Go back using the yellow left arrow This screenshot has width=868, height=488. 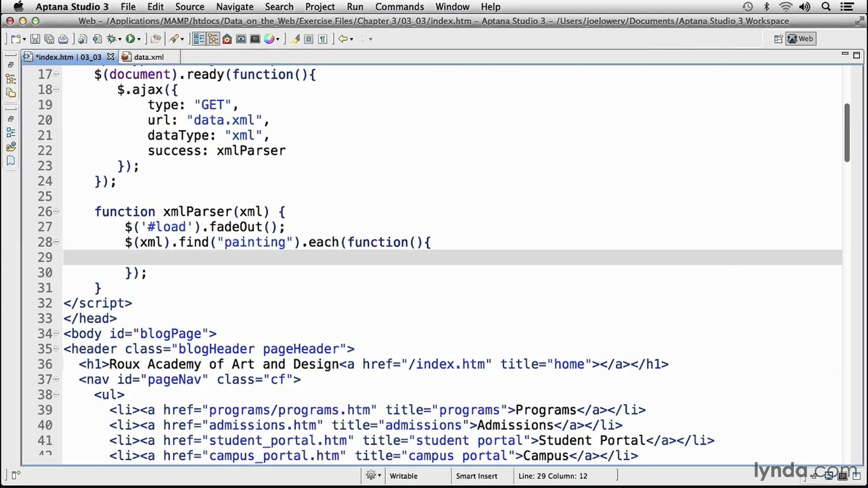[343, 39]
